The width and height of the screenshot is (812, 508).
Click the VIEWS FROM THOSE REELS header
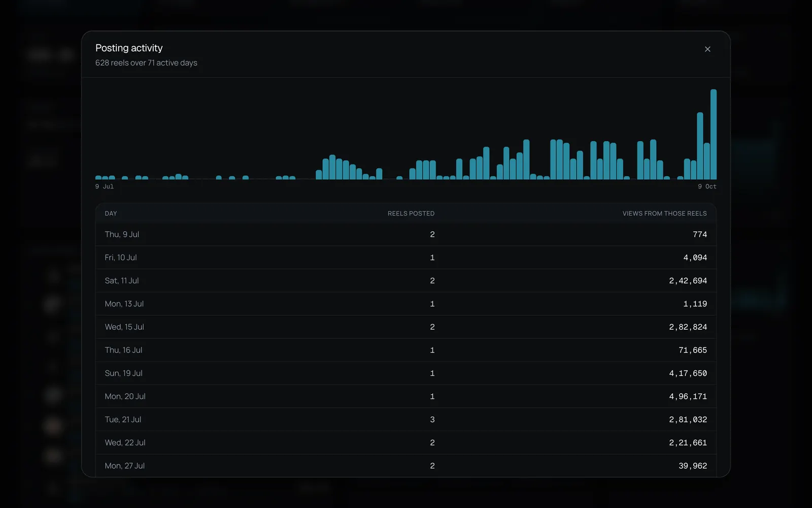[665, 213]
